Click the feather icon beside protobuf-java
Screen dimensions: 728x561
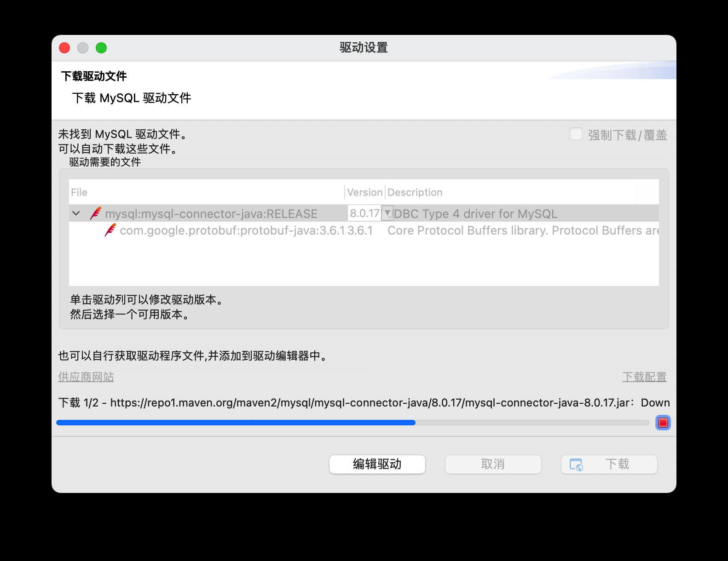110,230
